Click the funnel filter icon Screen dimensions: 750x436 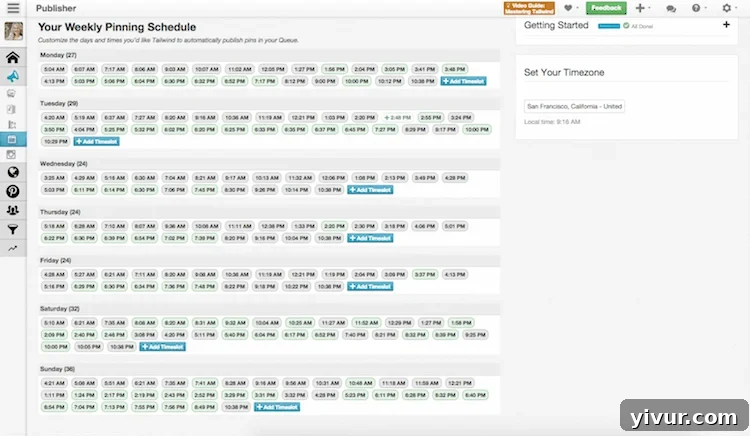coord(13,229)
